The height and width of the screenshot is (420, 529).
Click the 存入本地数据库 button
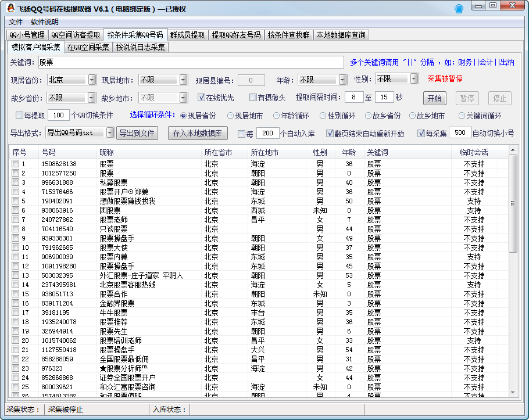198,133
